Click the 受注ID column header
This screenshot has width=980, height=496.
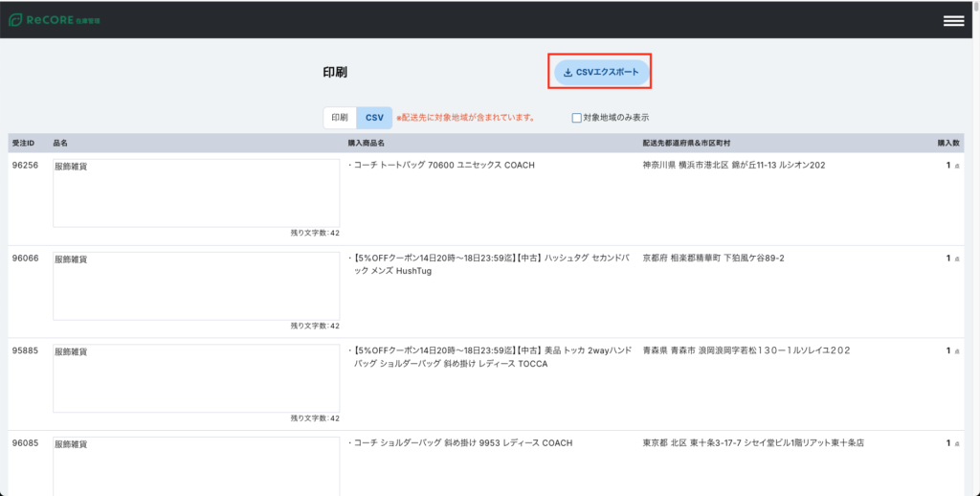(23, 144)
